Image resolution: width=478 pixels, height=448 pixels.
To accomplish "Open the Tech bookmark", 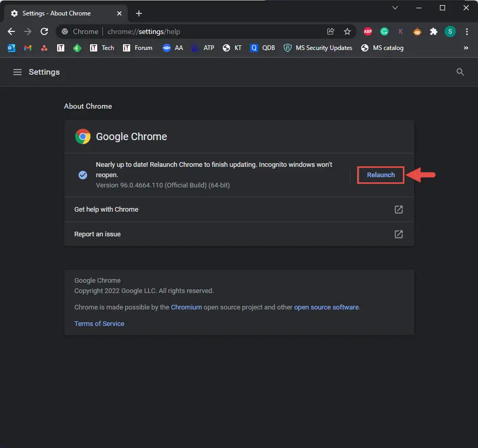I will tap(102, 48).
